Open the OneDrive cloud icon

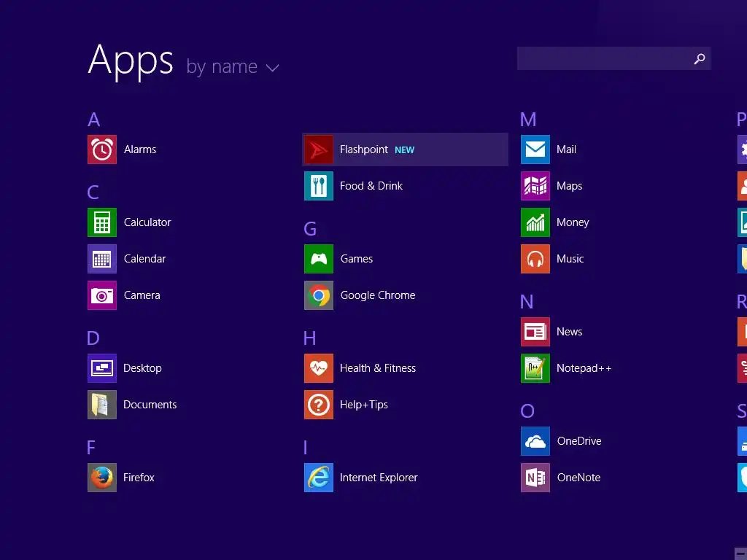535,441
